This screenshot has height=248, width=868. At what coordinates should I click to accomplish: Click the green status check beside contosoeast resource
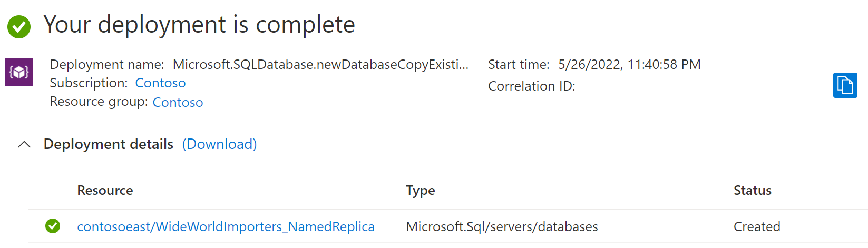(53, 226)
